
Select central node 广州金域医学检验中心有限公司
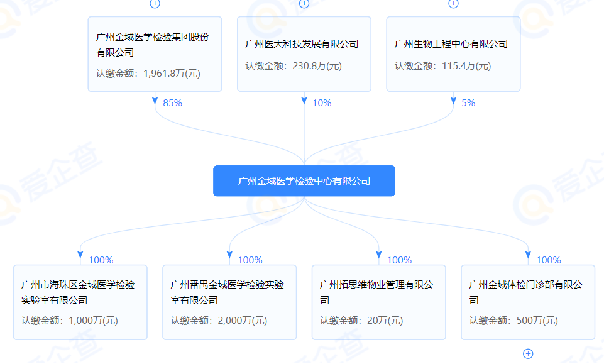coord(304,181)
